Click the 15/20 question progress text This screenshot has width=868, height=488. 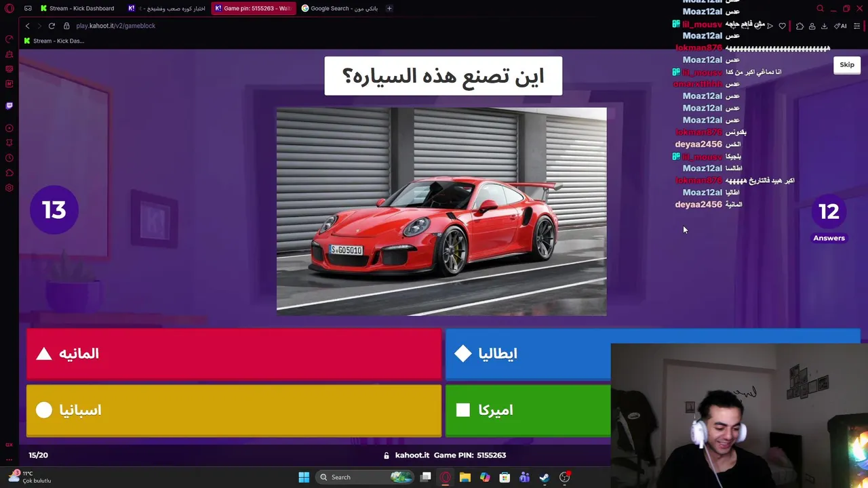click(x=39, y=455)
